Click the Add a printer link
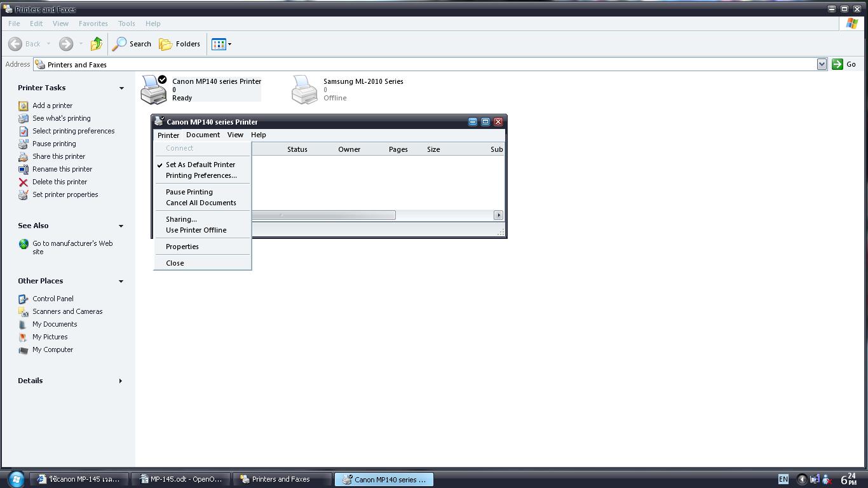 (52, 105)
